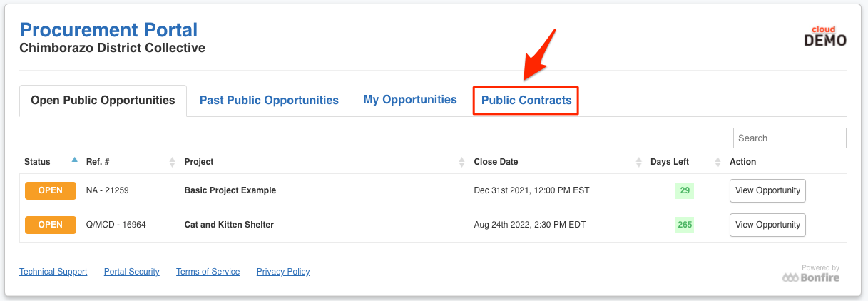Sort by Status column arrow
Screen dimensions: 868x301
point(75,160)
